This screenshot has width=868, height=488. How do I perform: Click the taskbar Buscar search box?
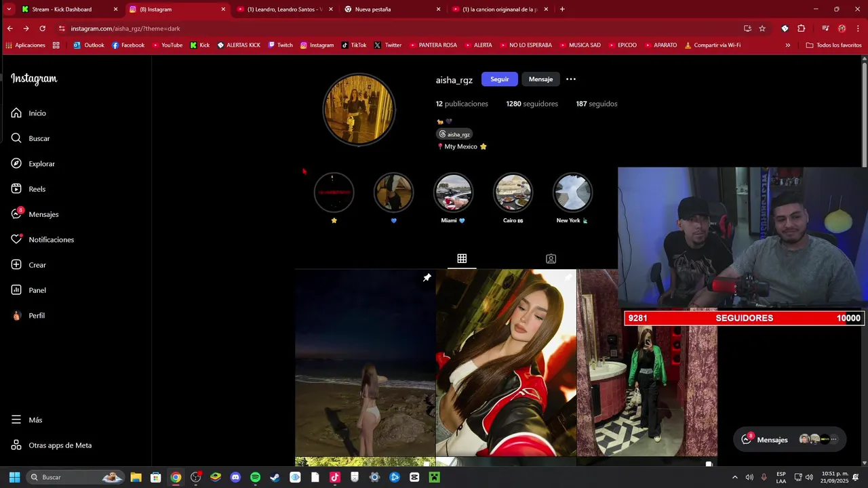(x=75, y=477)
